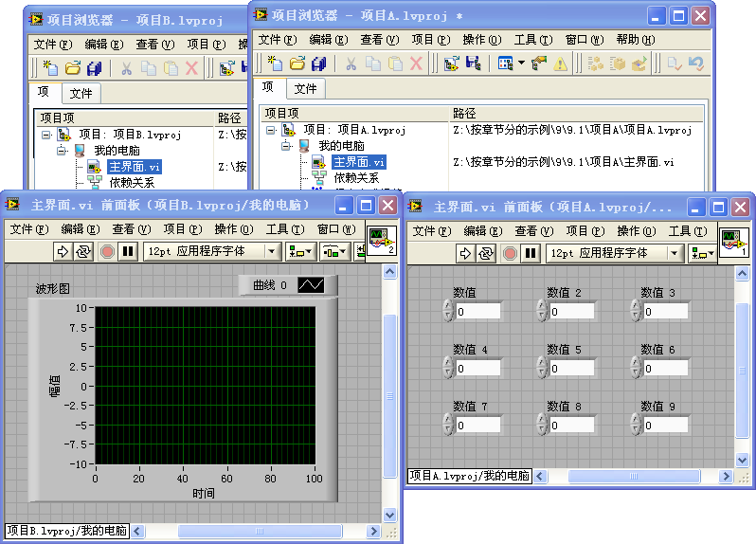Click Run arrow in 项目B front panel
756x544 pixels.
[x=63, y=251]
